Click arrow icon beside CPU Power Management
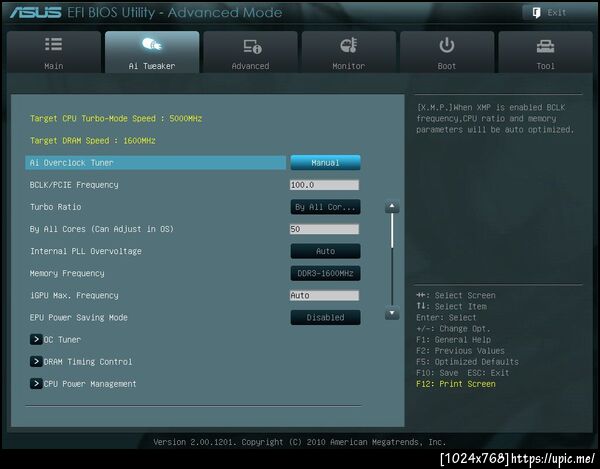Screen dimensions: 600x469 [x=36, y=383]
